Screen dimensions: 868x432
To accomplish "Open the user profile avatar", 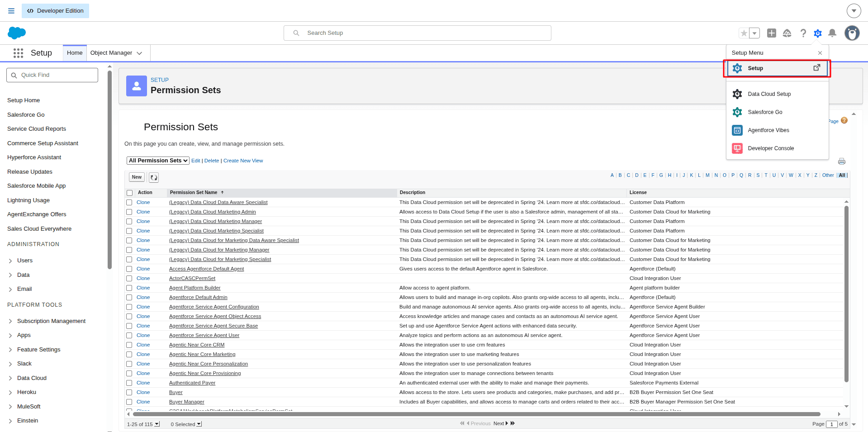I will click(x=852, y=33).
